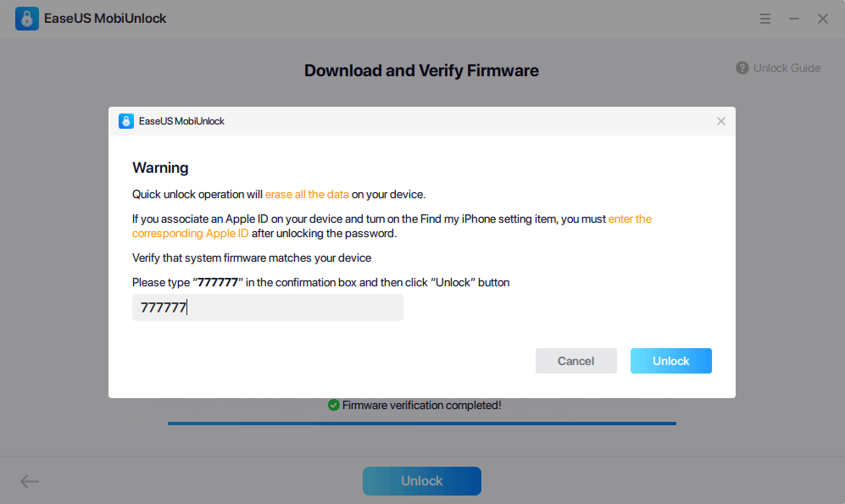The image size is (845, 504).
Task: Click the "Firmware verification completed!" status text
Action: click(421, 405)
